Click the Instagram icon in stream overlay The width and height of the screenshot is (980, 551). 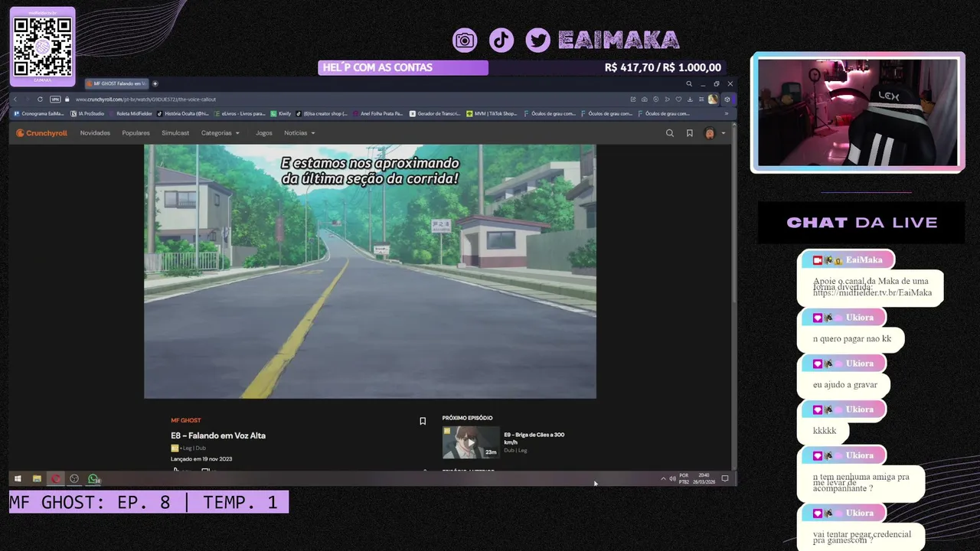465,41
